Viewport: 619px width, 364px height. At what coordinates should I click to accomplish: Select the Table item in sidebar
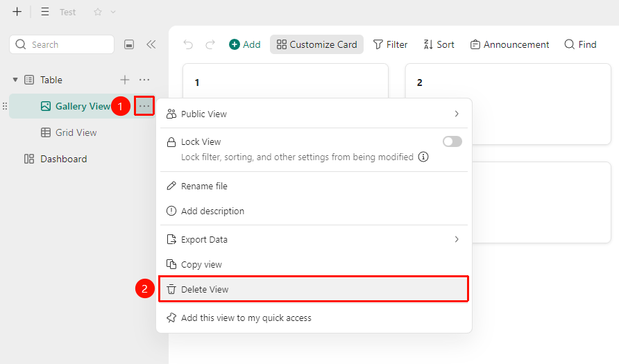[51, 80]
